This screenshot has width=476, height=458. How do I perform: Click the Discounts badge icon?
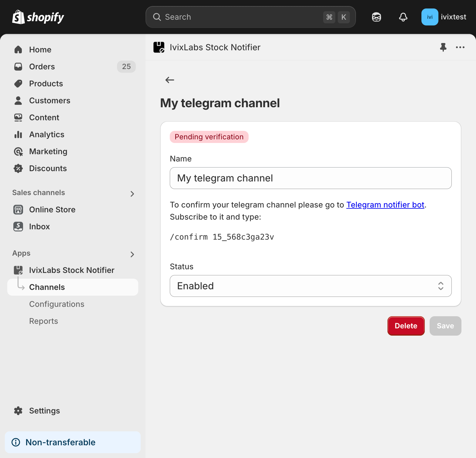[18, 168]
